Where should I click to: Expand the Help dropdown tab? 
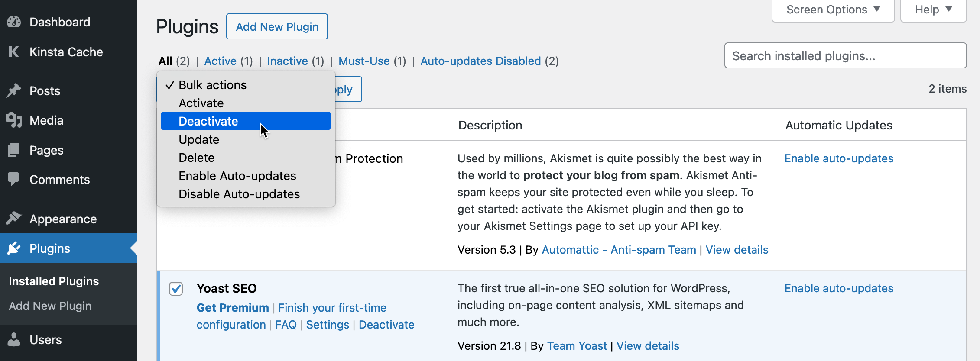(933, 10)
